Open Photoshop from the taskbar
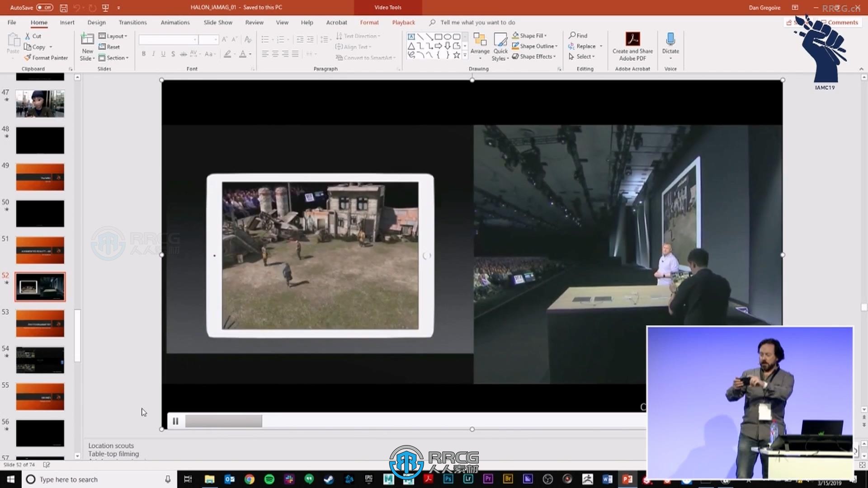868x488 pixels. (448, 479)
